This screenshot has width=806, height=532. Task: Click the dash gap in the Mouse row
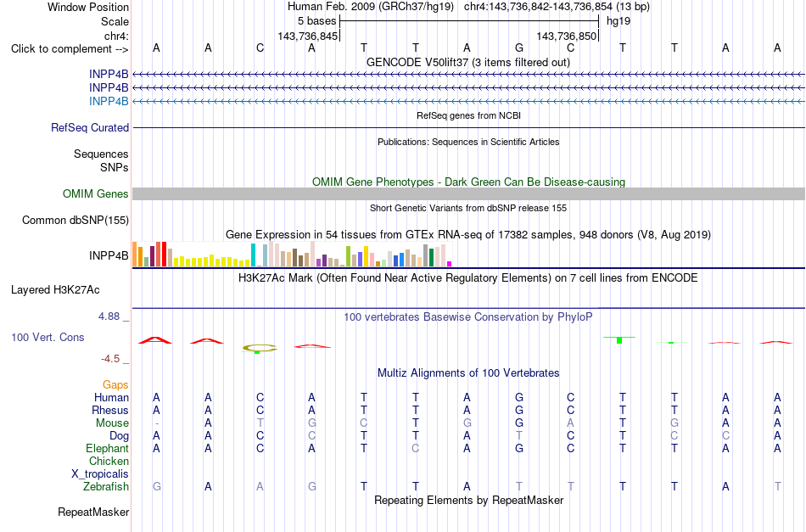157,423
